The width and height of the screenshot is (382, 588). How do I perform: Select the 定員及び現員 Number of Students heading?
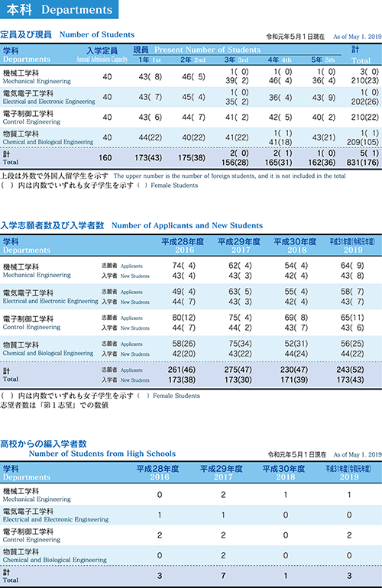67,34
